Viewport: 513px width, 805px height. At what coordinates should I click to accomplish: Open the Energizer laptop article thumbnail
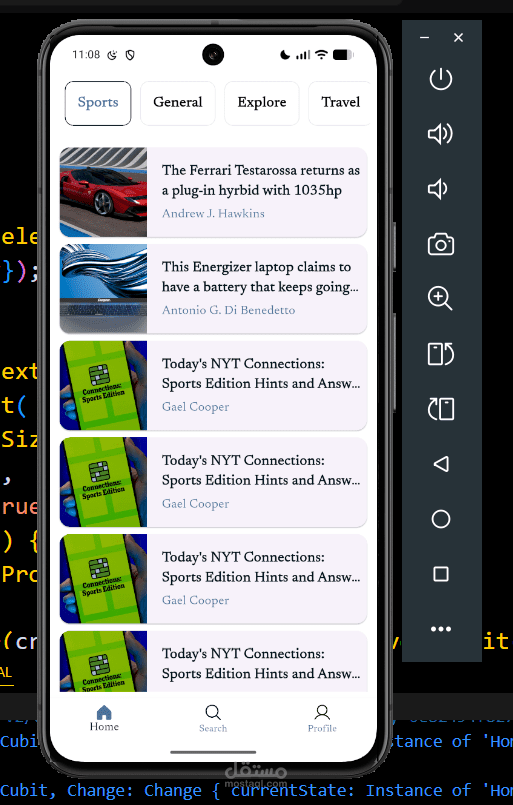(x=103, y=289)
